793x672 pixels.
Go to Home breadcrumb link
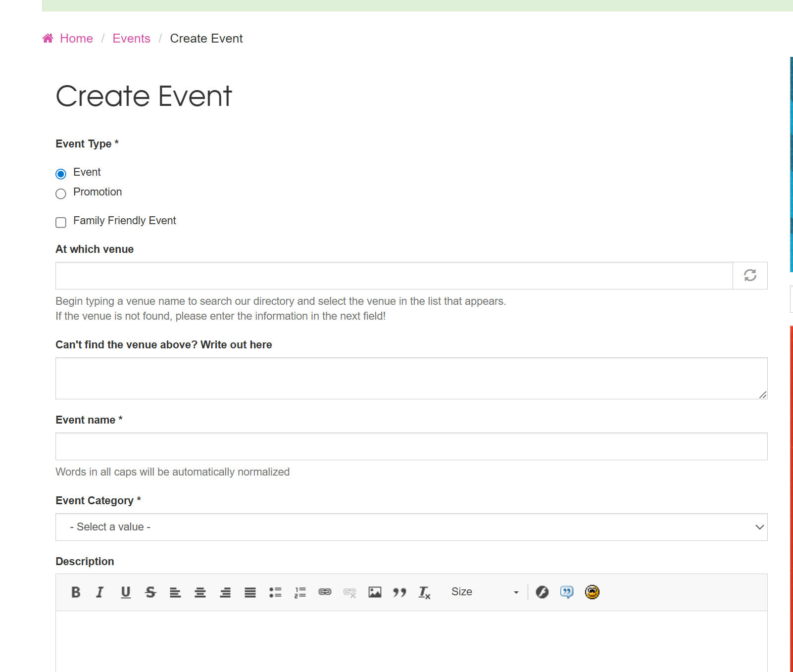click(76, 39)
